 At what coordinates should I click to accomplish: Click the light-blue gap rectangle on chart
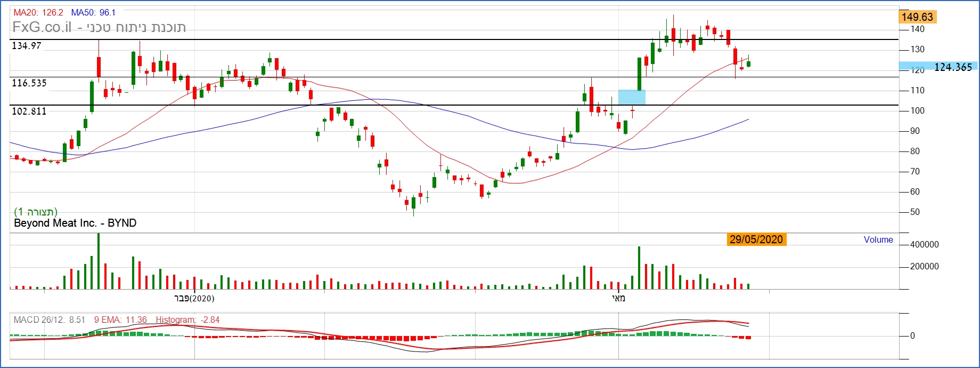[x=632, y=97]
